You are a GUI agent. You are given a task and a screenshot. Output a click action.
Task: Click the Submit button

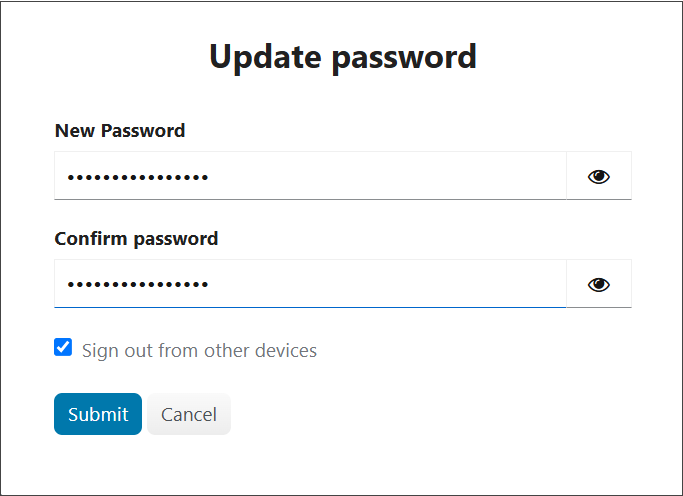98,414
